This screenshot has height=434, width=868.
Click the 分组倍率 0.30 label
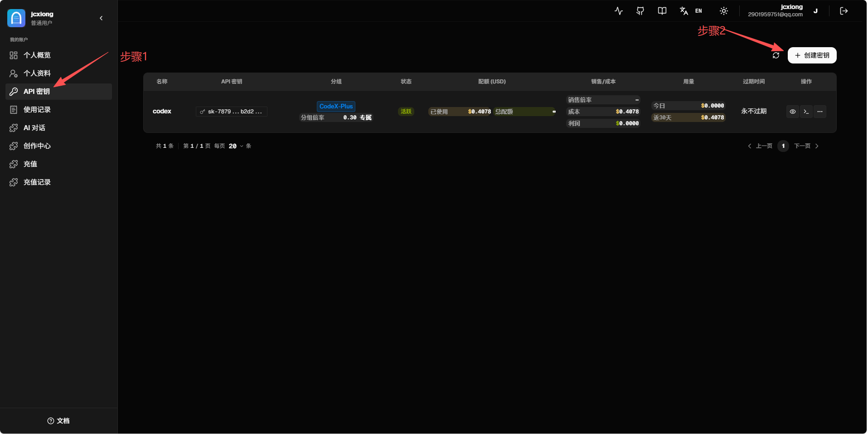[336, 117]
